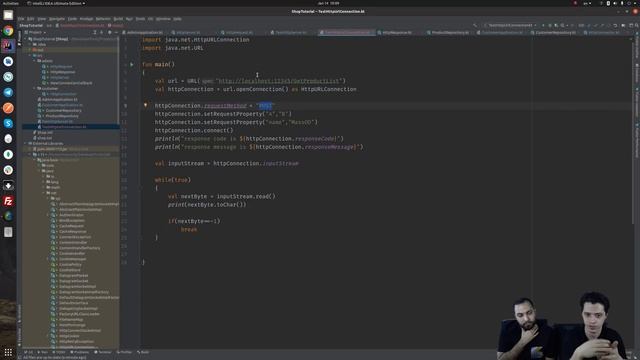Collapse the External Libraries node

(25, 144)
